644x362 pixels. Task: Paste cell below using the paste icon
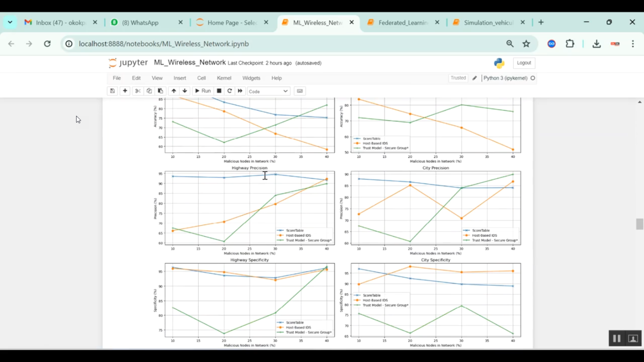tap(160, 90)
